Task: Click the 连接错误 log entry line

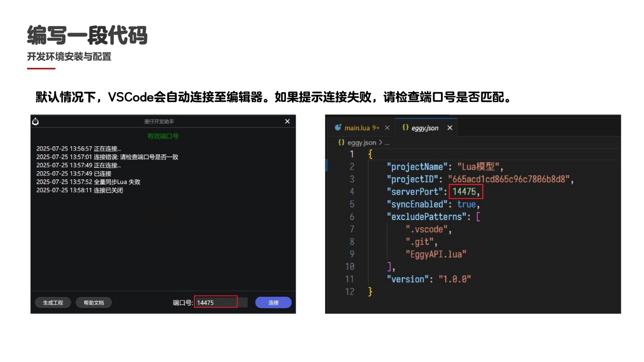Action: (x=107, y=157)
